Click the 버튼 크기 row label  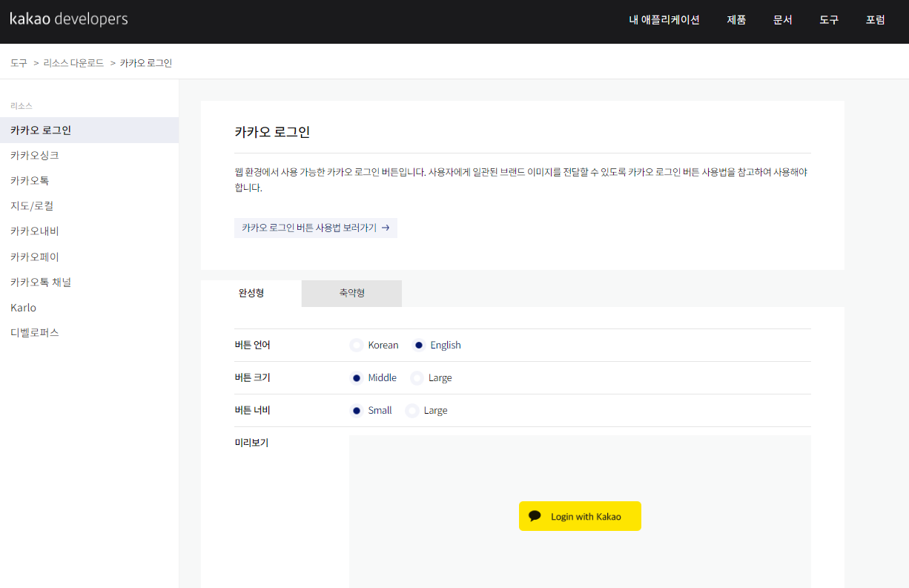(252, 377)
